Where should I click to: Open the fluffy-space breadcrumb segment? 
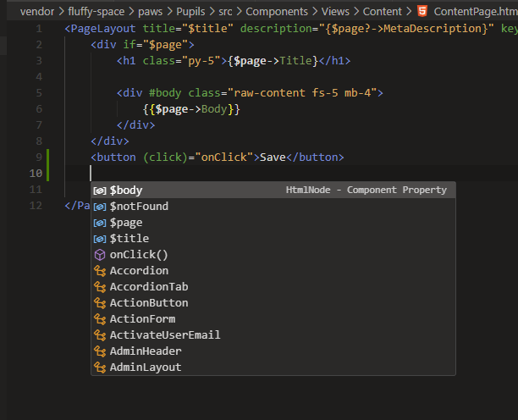[x=96, y=12]
